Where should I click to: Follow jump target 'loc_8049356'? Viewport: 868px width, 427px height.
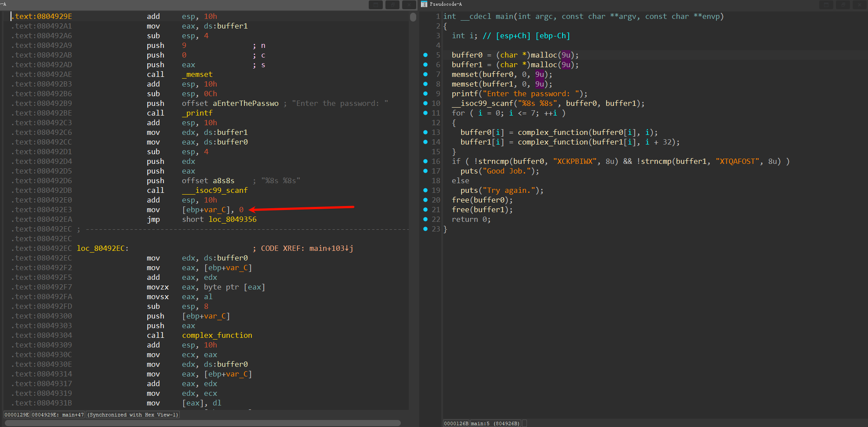232,219
